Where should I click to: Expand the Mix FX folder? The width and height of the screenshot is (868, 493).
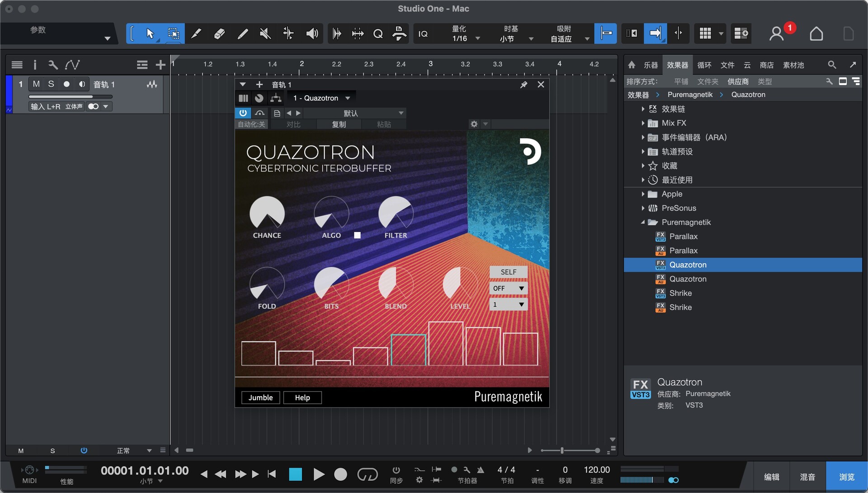643,123
